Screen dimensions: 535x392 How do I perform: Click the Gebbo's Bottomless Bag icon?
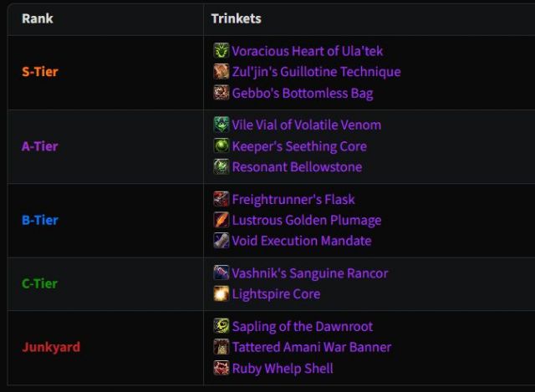[221, 93]
